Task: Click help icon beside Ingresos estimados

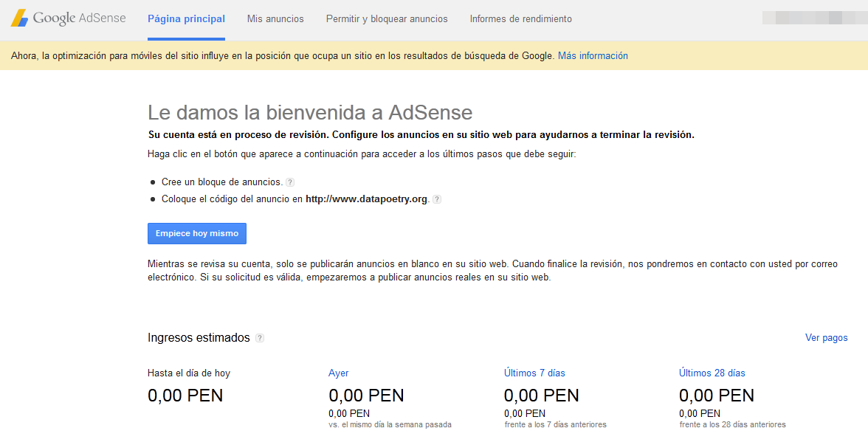Action: tap(260, 338)
